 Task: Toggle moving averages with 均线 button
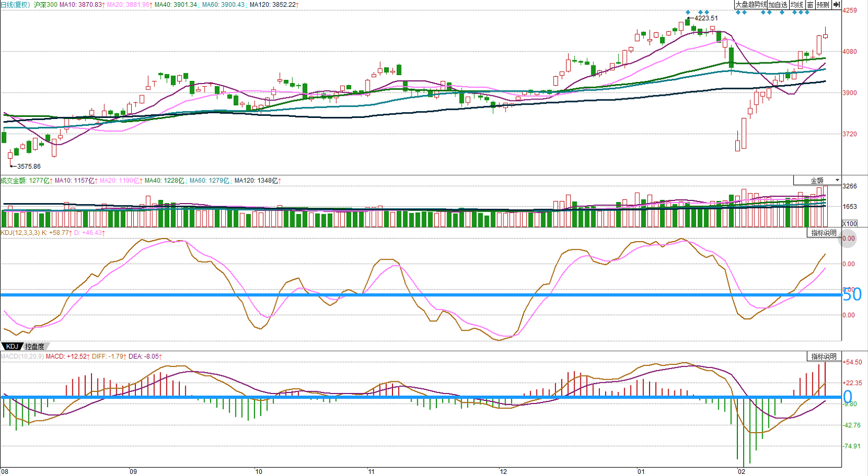click(x=797, y=5)
